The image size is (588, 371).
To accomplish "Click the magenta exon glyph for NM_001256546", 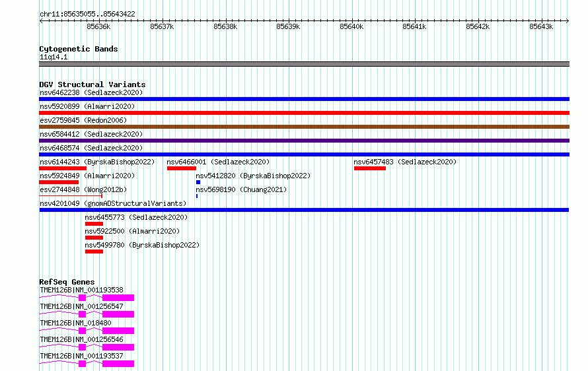I will (118, 347).
